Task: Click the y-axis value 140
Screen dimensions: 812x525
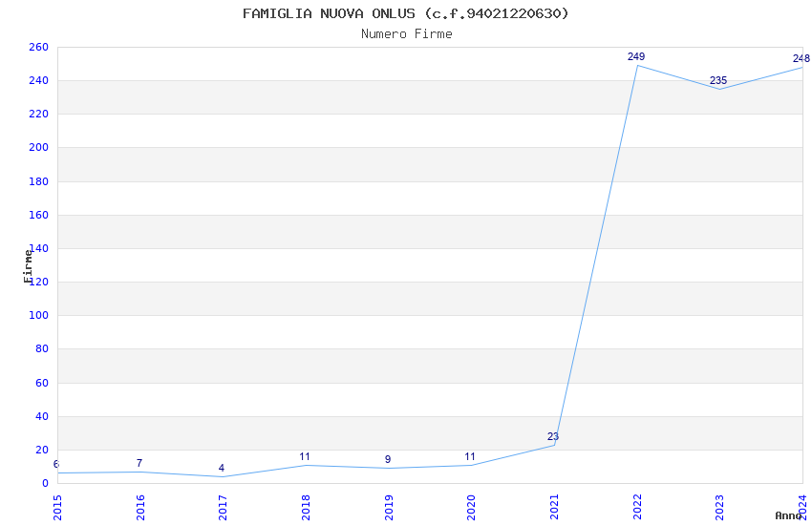Action: click(x=40, y=249)
